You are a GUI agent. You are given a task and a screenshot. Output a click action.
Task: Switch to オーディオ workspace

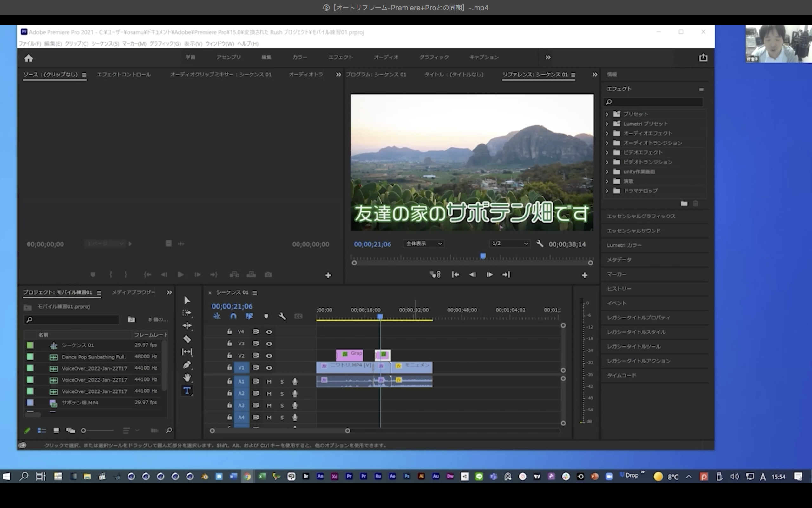click(386, 57)
